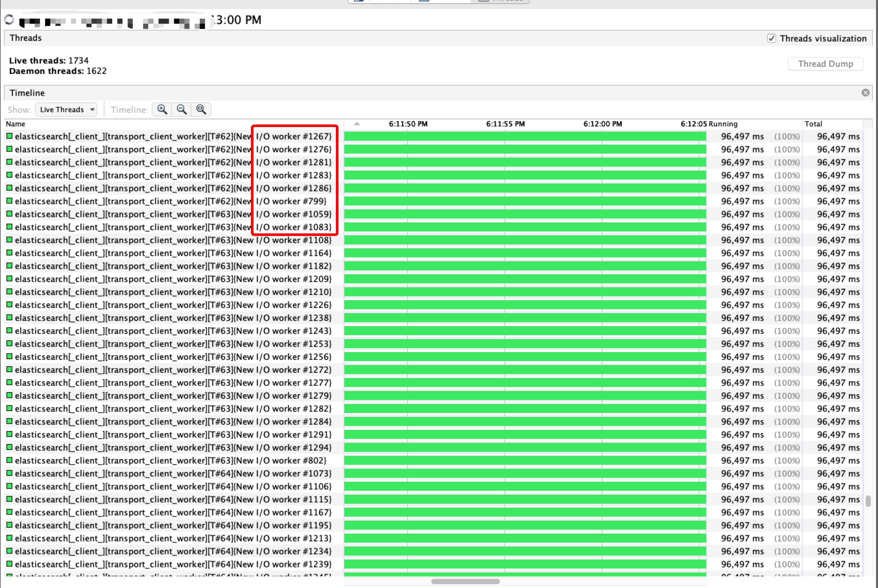
Task: Select thread I/O worker #799 row
Action: (x=433, y=201)
